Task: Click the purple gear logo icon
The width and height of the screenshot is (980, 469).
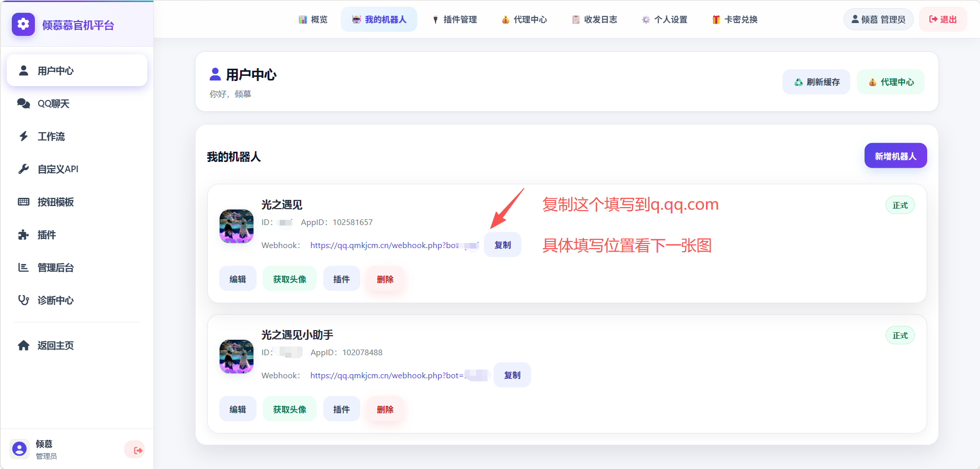Action: pos(23,24)
